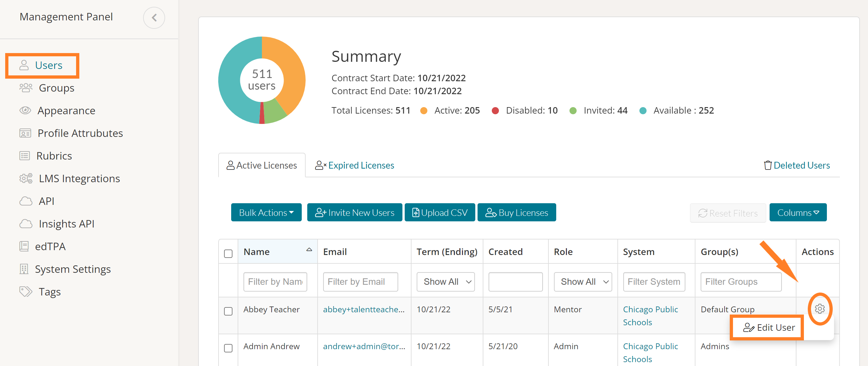This screenshot has width=868, height=366.
Task: Open Rubrics in the sidebar menu
Action: (54, 156)
